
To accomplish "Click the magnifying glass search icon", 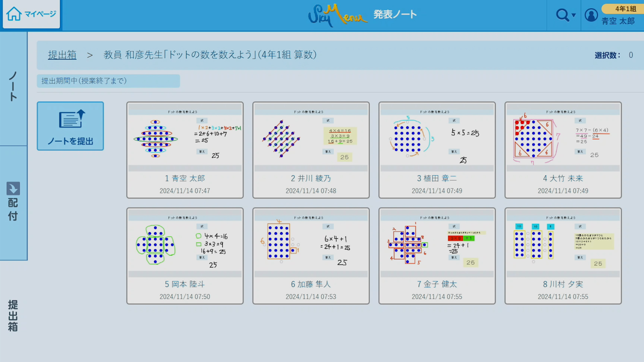I will pos(562,15).
